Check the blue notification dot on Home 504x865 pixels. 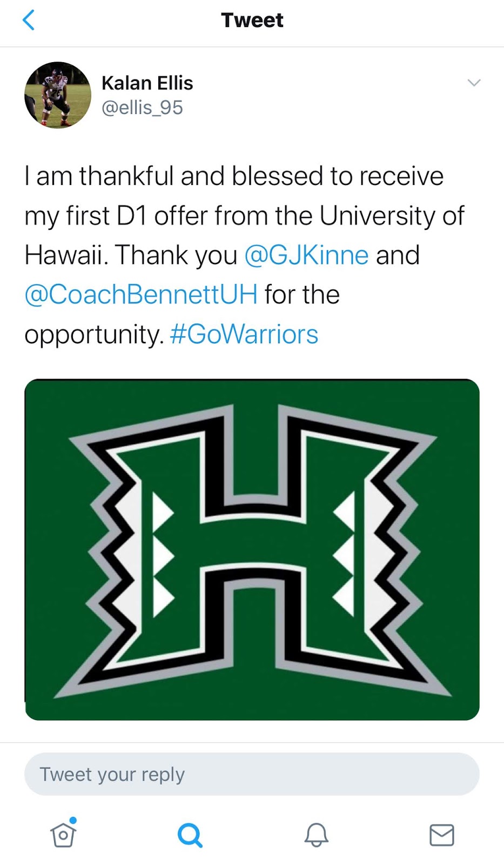coord(73,820)
